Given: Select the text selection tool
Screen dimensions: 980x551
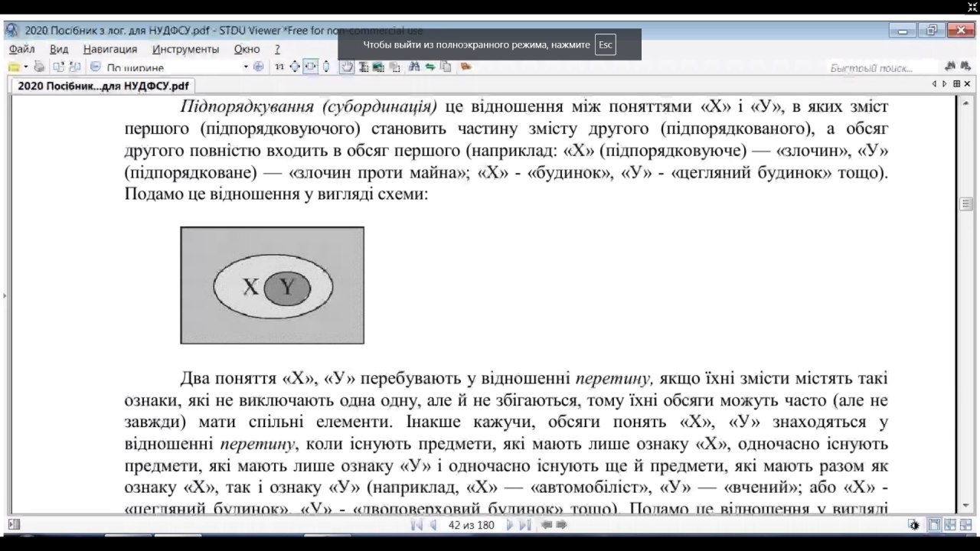Looking at the screenshot, I should [362, 67].
